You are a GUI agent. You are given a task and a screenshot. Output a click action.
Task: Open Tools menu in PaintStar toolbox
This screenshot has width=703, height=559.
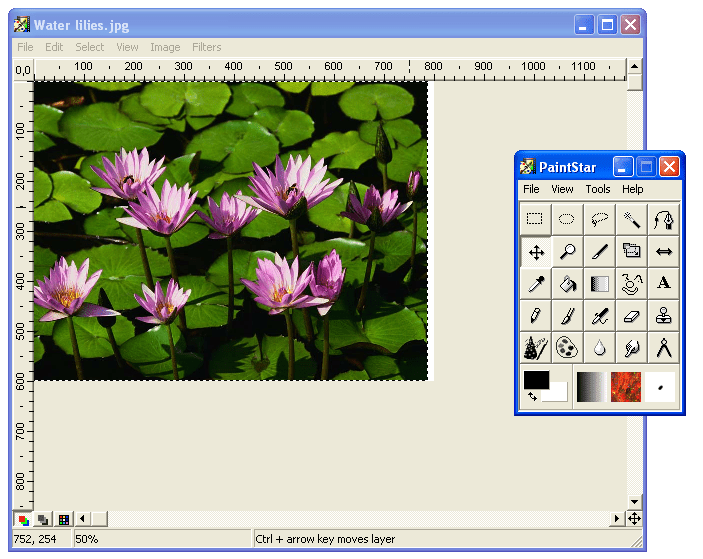click(598, 189)
